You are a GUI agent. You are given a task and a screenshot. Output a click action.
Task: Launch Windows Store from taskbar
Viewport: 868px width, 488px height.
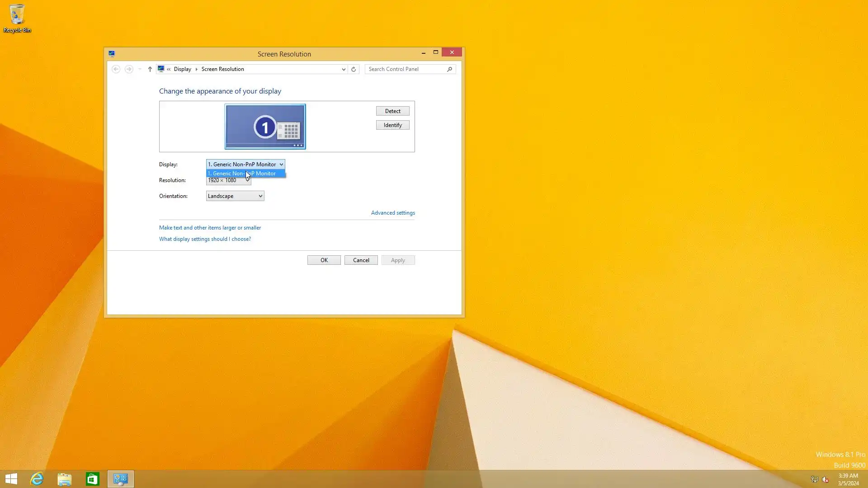click(x=93, y=479)
